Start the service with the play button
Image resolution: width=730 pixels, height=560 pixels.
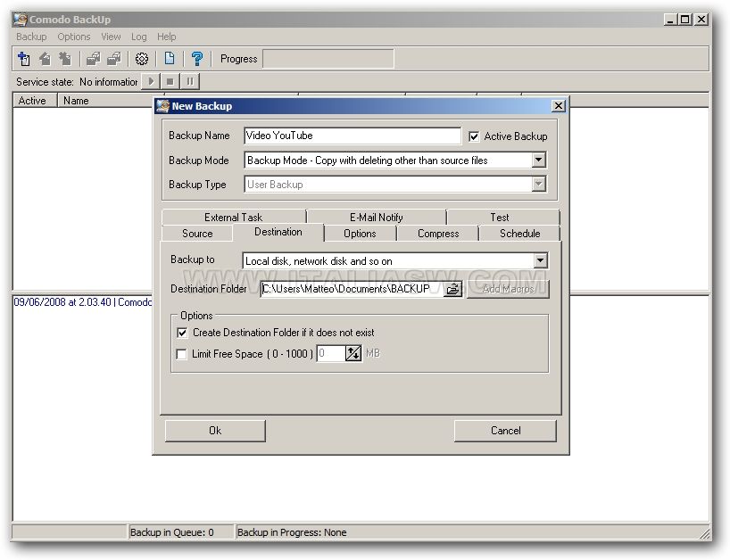[x=151, y=81]
